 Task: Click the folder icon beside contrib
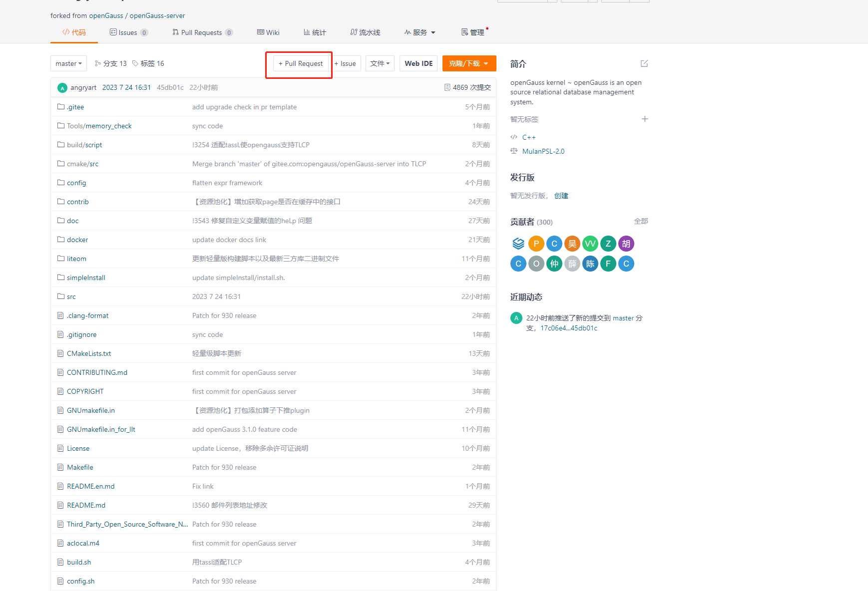point(61,202)
